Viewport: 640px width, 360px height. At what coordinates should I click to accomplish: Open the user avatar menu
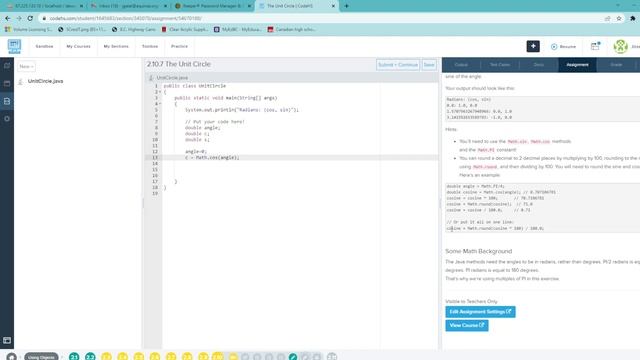coord(620,47)
